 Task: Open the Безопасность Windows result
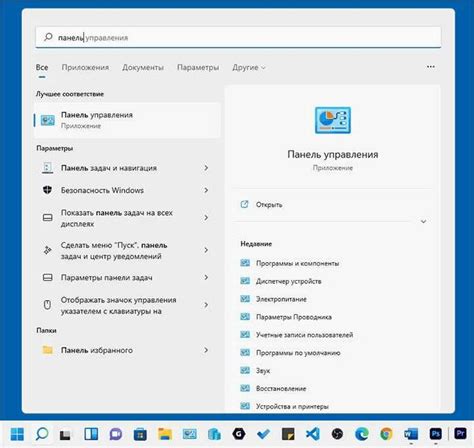pos(102,190)
